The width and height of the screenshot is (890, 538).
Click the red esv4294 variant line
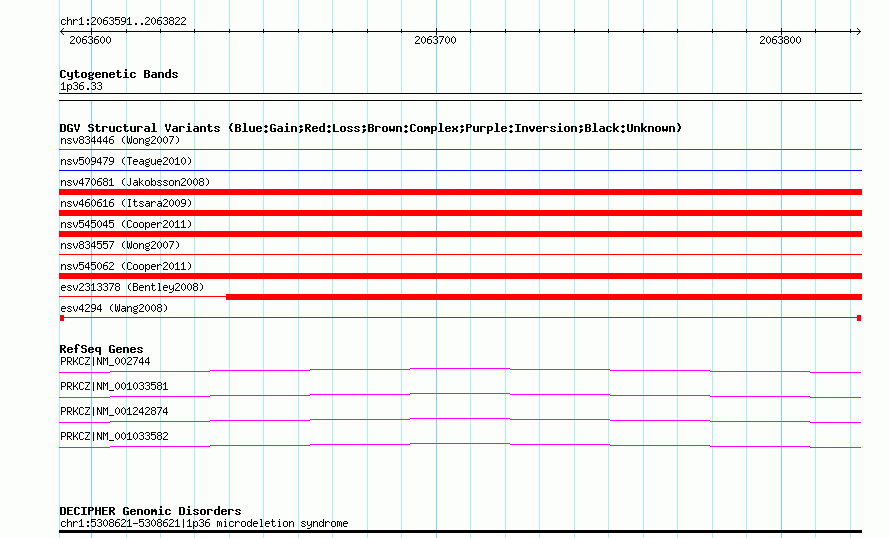(x=460, y=318)
